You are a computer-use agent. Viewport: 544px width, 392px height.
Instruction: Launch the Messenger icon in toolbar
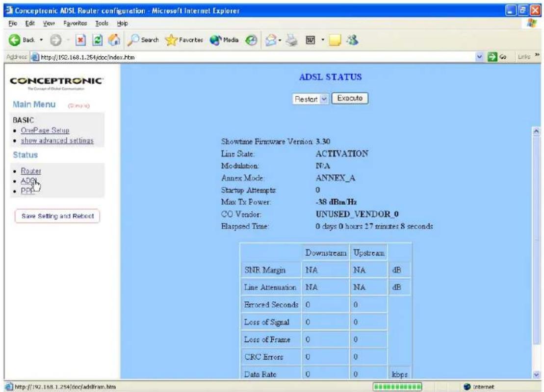pos(353,40)
